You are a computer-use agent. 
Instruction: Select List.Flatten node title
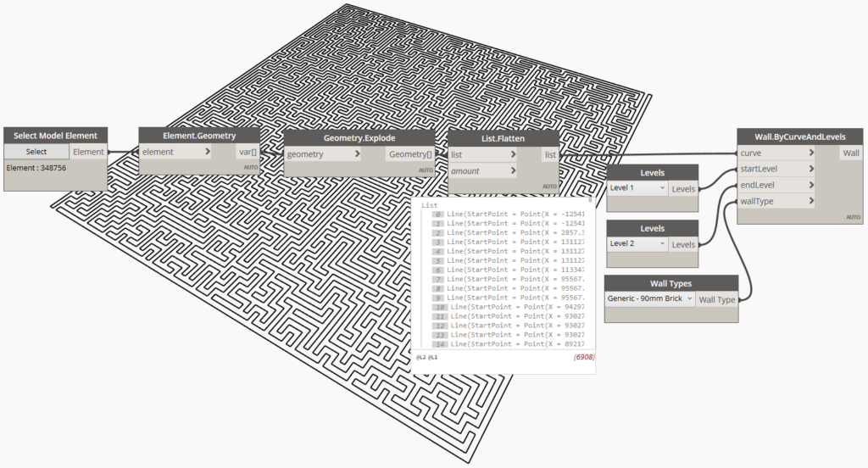tap(503, 138)
